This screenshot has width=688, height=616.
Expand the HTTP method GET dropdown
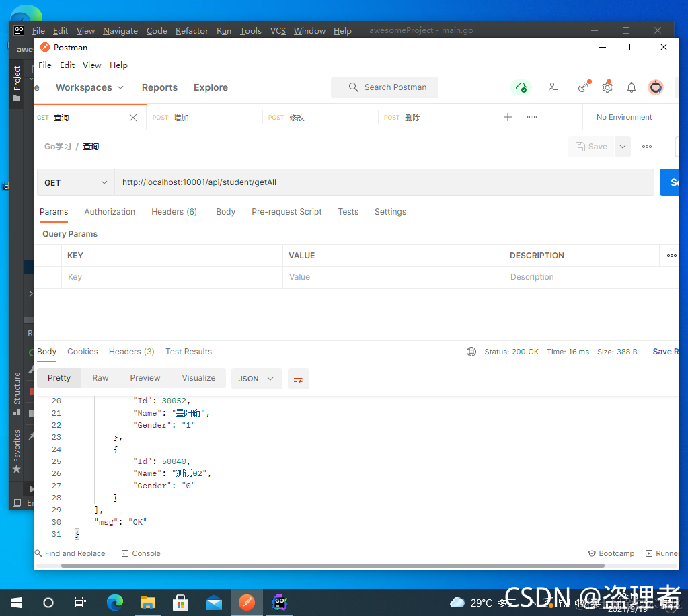pos(75,182)
